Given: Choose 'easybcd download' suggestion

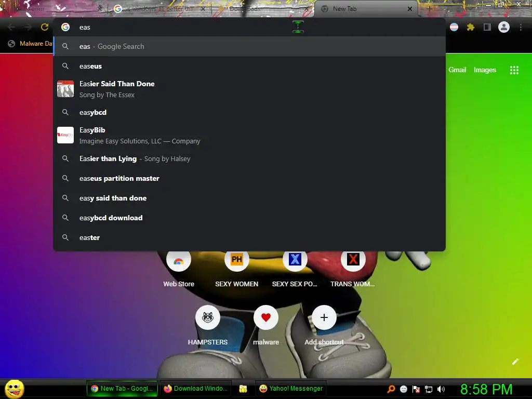Looking at the screenshot, I should pyautogui.click(x=249, y=218).
